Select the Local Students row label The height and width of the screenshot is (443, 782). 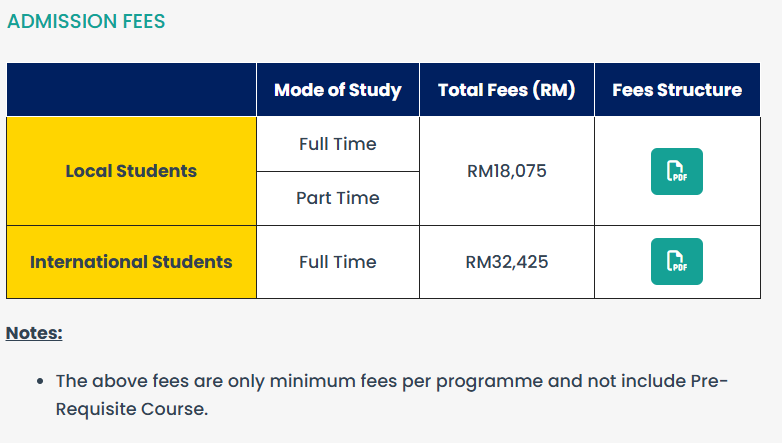pos(131,171)
